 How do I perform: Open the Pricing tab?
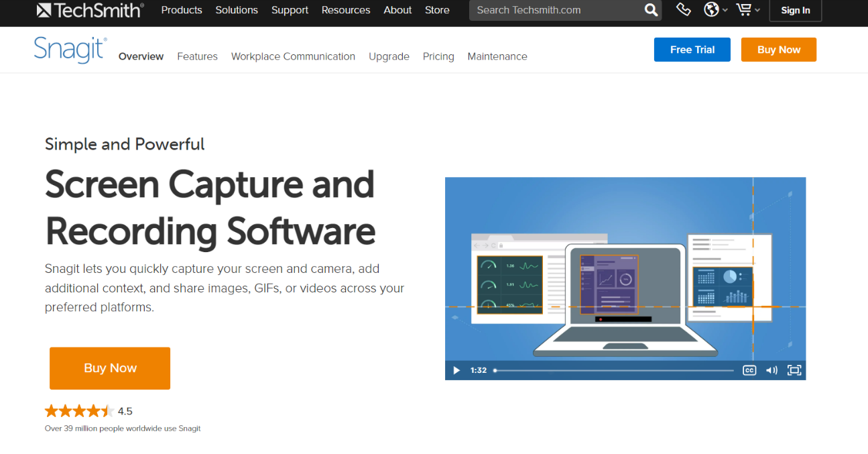438,56
